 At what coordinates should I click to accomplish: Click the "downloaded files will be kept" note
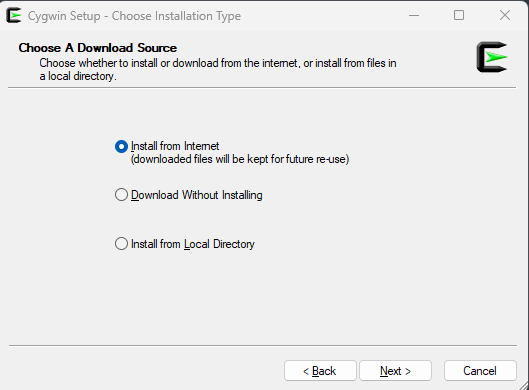click(x=240, y=159)
